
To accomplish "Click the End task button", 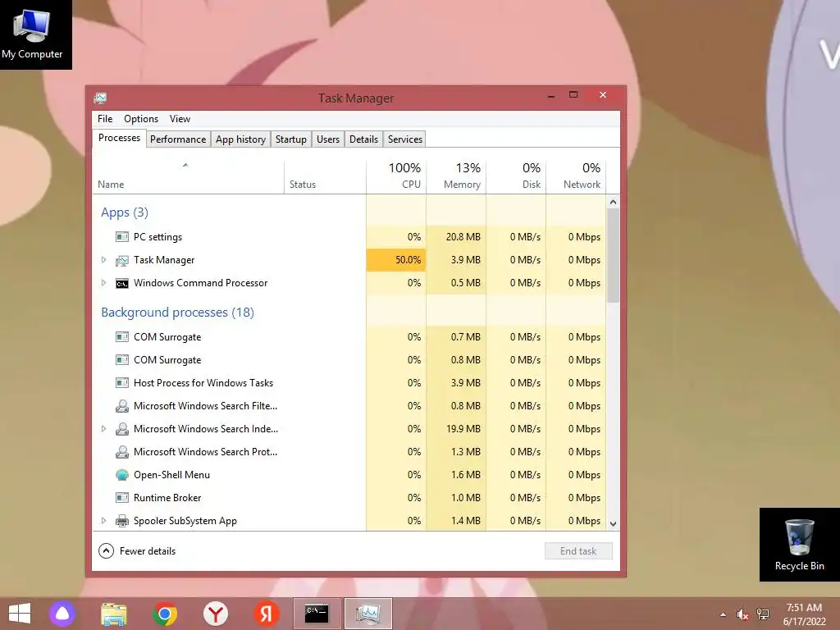I will [578, 550].
